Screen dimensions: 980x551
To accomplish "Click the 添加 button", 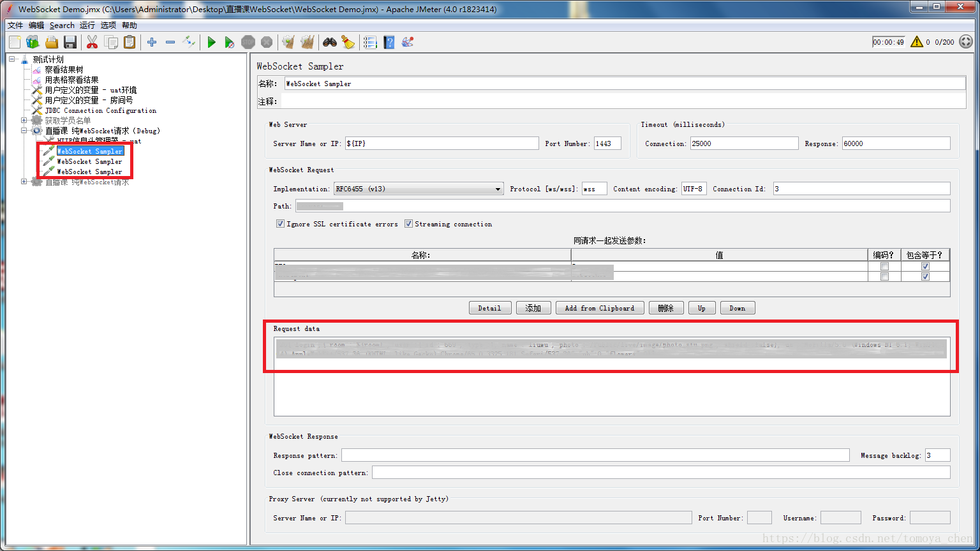I will point(533,308).
